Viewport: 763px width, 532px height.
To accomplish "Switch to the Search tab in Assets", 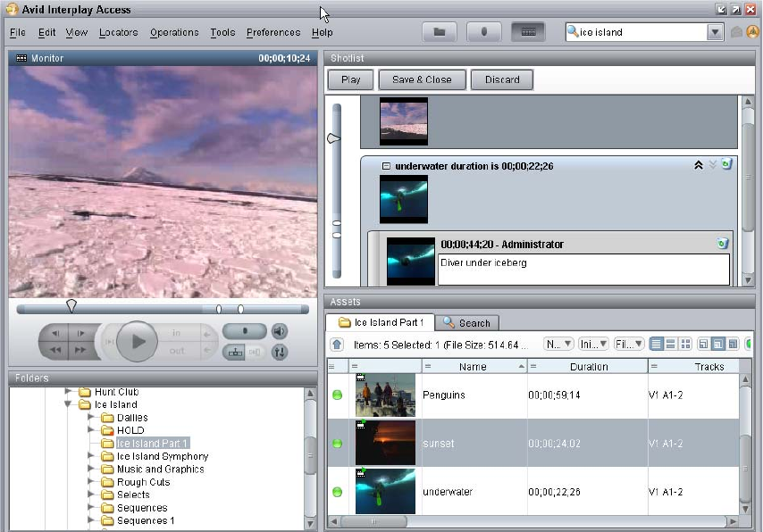I will (x=466, y=322).
